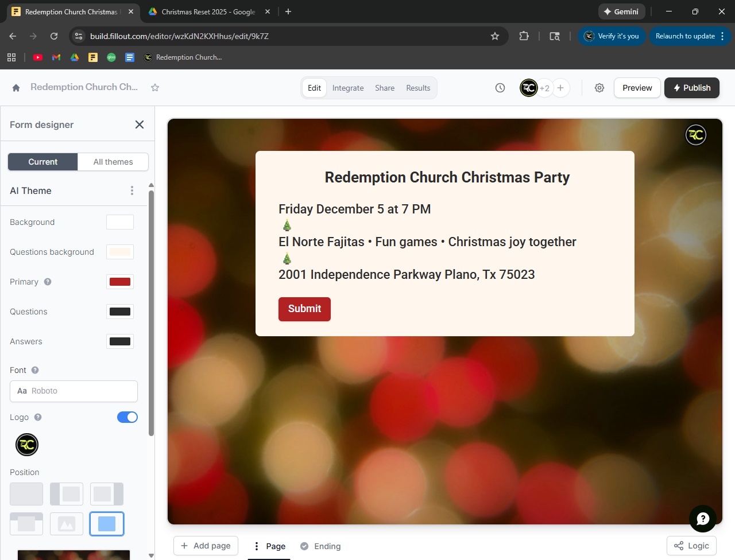Expand Add page options

click(206, 546)
